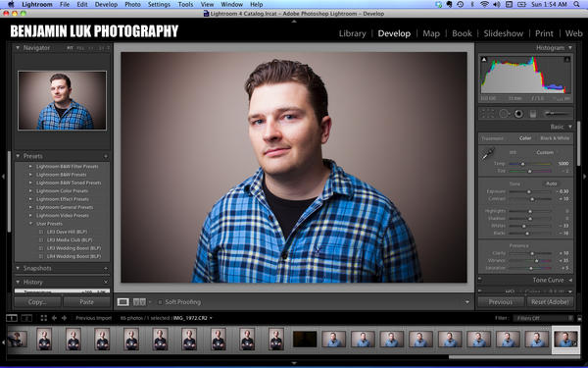Collapse the Navigator panel
Image resolution: width=588 pixels, height=368 pixels.
click(18, 48)
